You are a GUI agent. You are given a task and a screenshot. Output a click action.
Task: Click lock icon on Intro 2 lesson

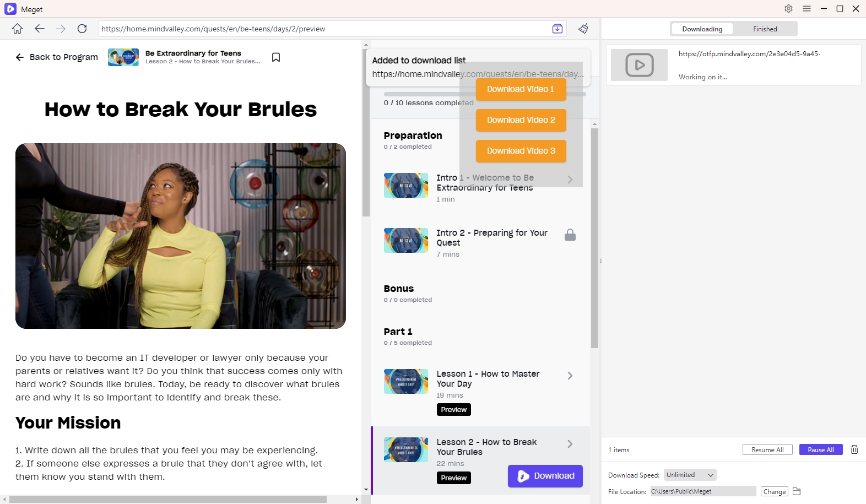coord(570,235)
